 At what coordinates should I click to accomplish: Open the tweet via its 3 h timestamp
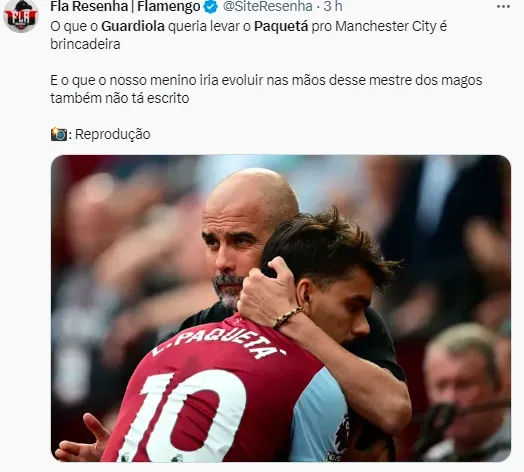click(333, 6)
